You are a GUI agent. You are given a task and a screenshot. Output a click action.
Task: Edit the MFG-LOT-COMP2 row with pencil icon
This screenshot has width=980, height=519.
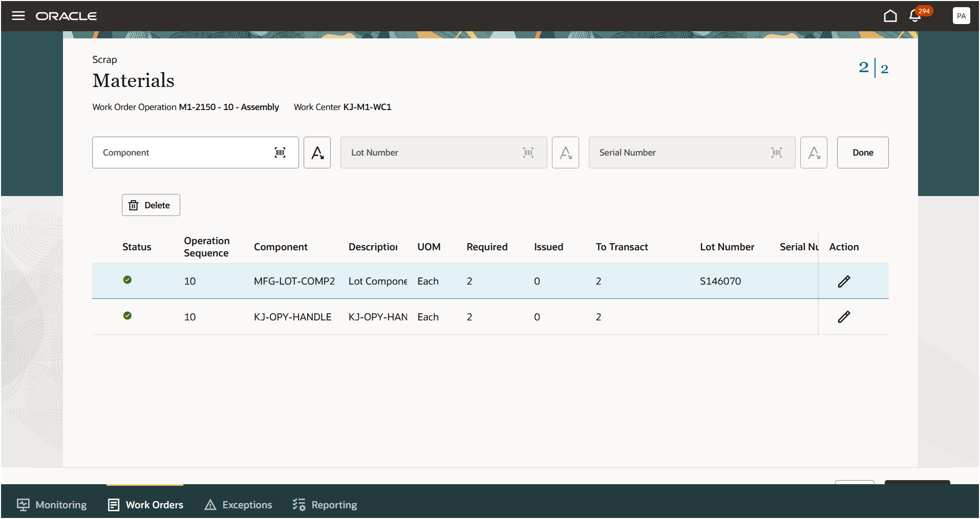(x=844, y=281)
